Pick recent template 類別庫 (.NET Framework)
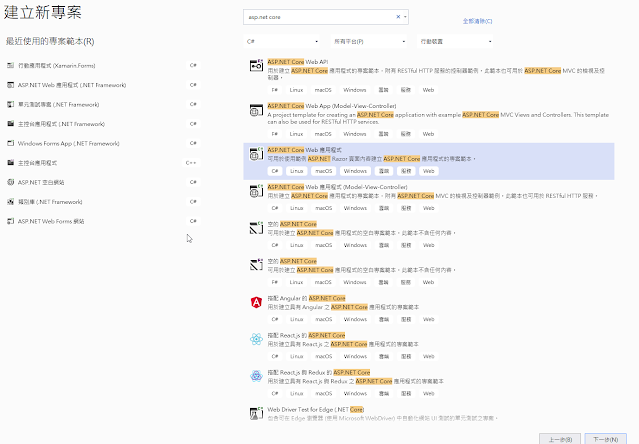 pyautogui.click(x=50, y=202)
